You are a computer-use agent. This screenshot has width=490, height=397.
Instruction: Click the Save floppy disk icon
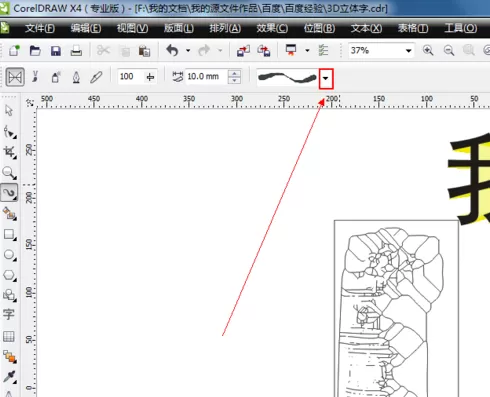pyautogui.click(x=56, y=51)
